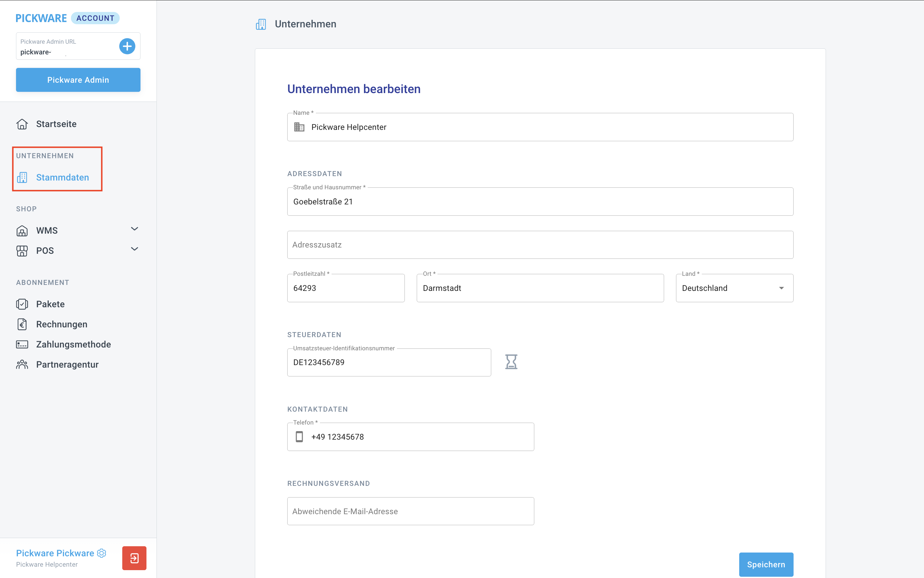
Task: Click the Zahlungsmethode card icon
Action: (22, 344)
